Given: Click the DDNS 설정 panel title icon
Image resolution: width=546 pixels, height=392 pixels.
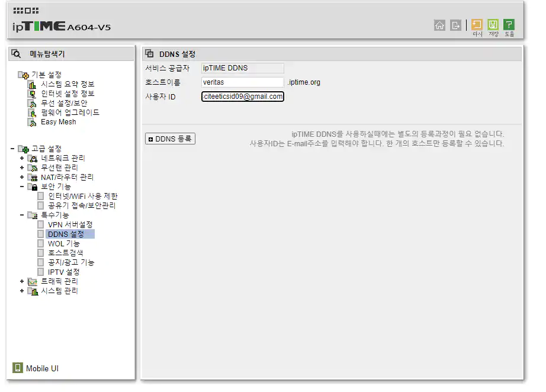Looking at the screenshot, I should pyautogui.click(x=149, y=54).
